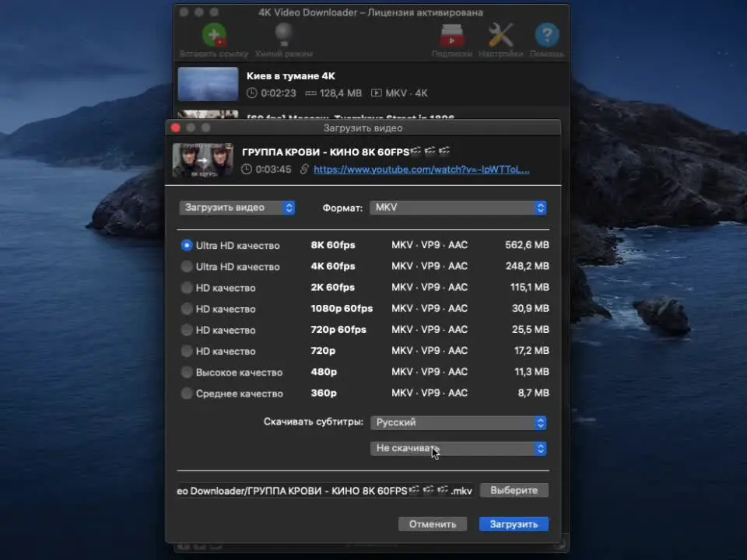Image resolution: width=747 pixels, height=560 pixels.
Task: Open the Не скачивать dropdown
Action: point(458,449)
